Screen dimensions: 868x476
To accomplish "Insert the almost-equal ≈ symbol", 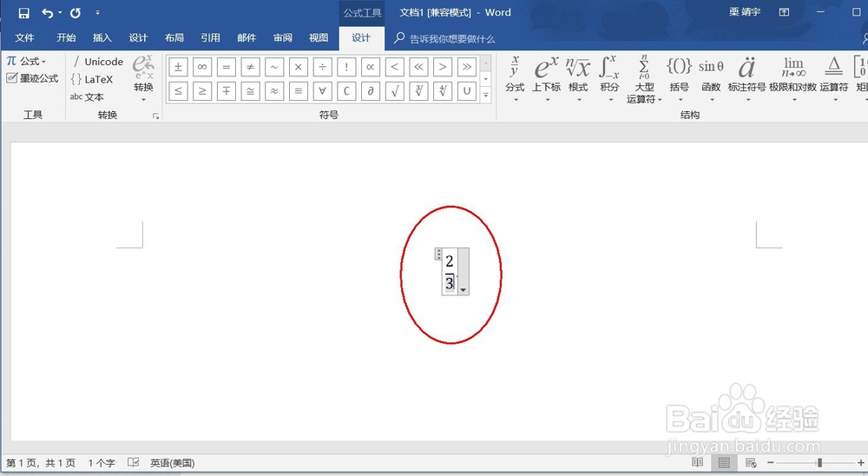I will 274,91.
